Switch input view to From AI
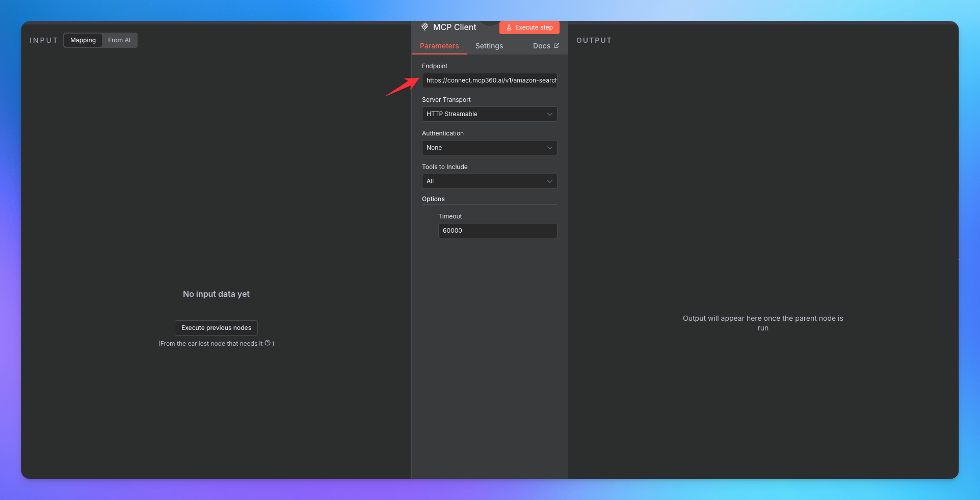This screenshot has width=980, height=500. point(119,40)
